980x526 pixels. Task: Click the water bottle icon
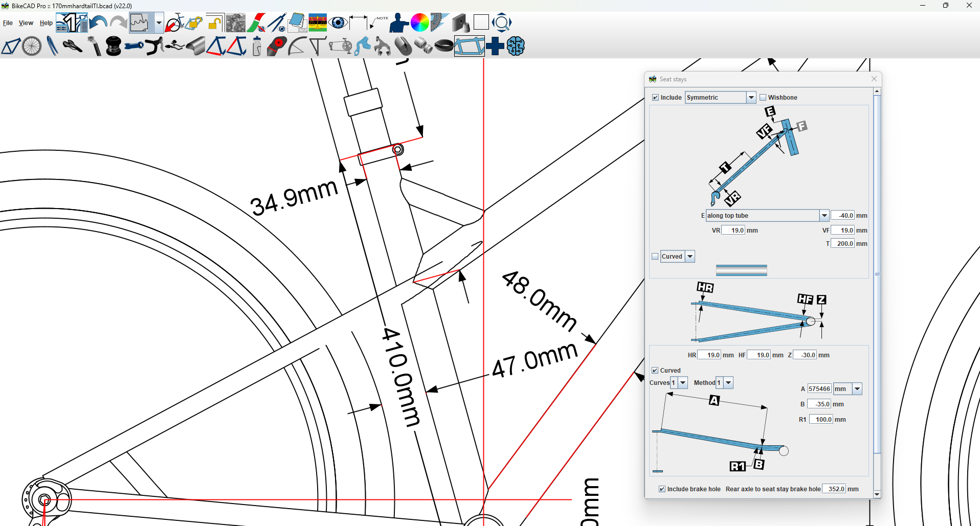click(257, 47)
